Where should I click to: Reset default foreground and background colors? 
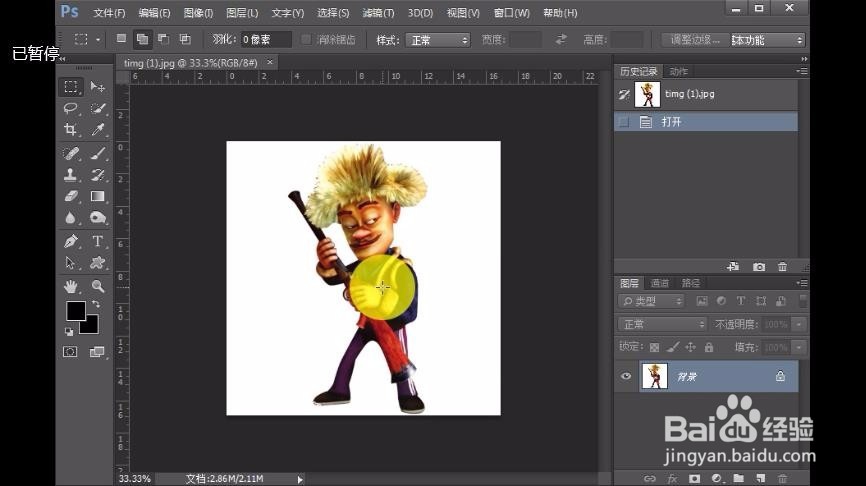tap(69, 332)
